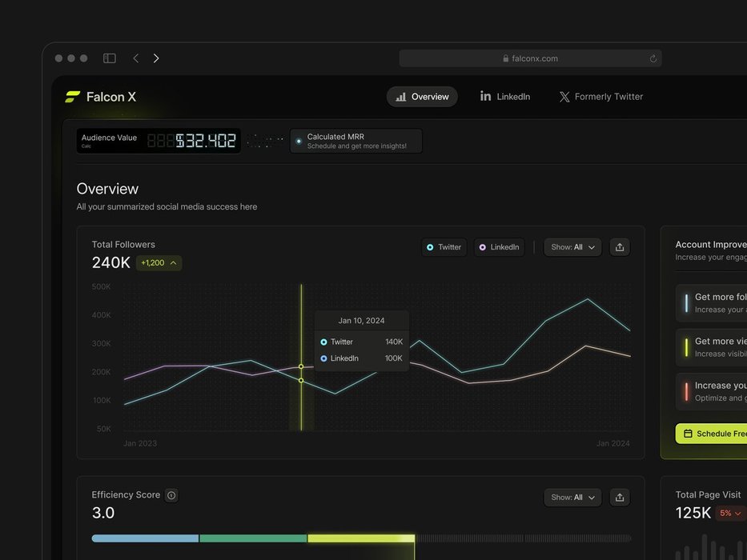This screenshot has height=560, width=747.
Task: Toggle the Twitter series in the chart legend
Action: pyautogui.click(x=444, y=247)
